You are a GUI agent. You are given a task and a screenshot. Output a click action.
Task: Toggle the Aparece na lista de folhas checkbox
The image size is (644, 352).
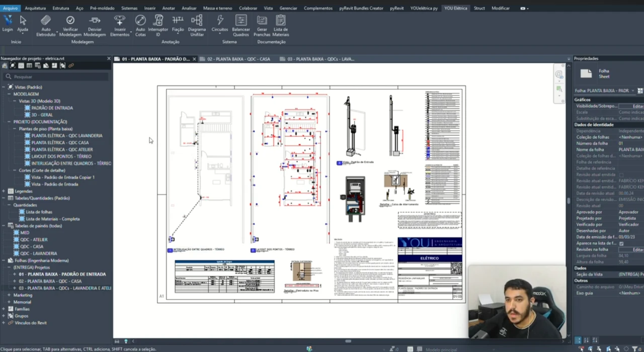[621, 243]
